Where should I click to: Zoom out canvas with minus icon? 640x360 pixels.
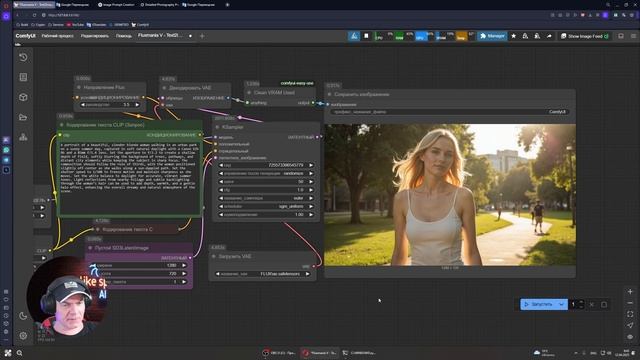coord(630,303)
